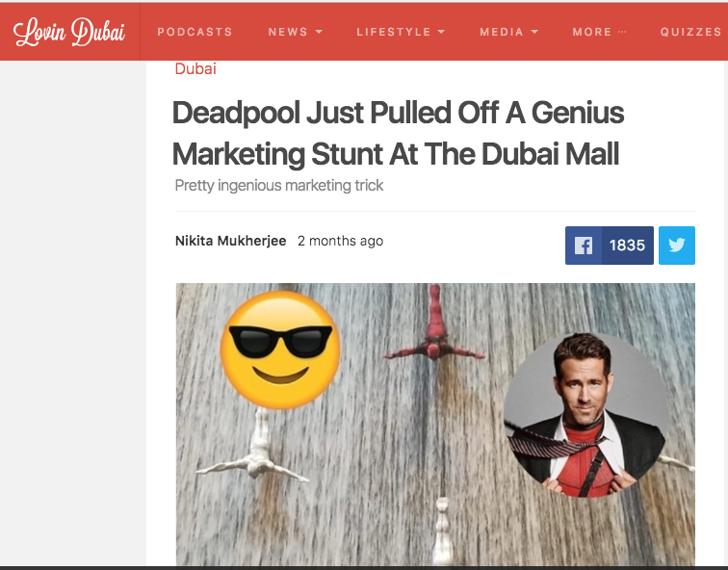The height and width of the screenshot is (570, 728).
Task: Expand the Media dropdown arrow
Action: (534, 32)
